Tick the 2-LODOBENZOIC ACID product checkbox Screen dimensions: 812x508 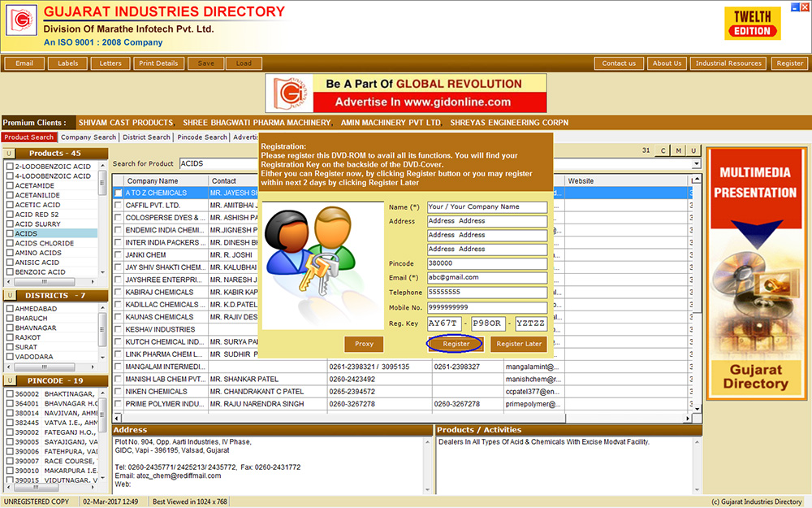10,167
